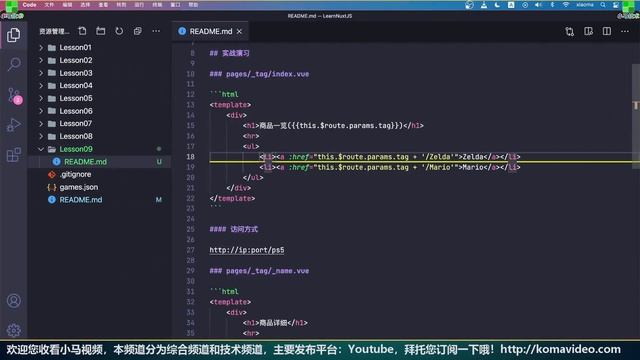Place cursor on the Mario link line

(x=390, y=167)
